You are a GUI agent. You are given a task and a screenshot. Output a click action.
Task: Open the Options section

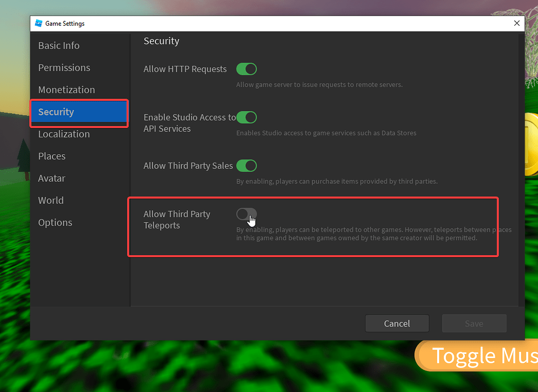click(x=55, y=223)
